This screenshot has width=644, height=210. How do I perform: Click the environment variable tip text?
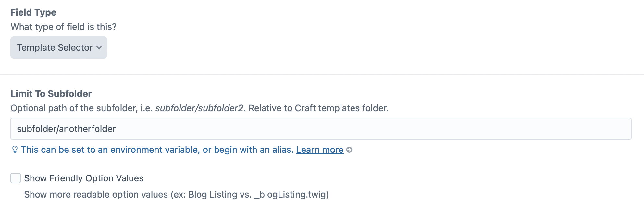tap(110, 150)
